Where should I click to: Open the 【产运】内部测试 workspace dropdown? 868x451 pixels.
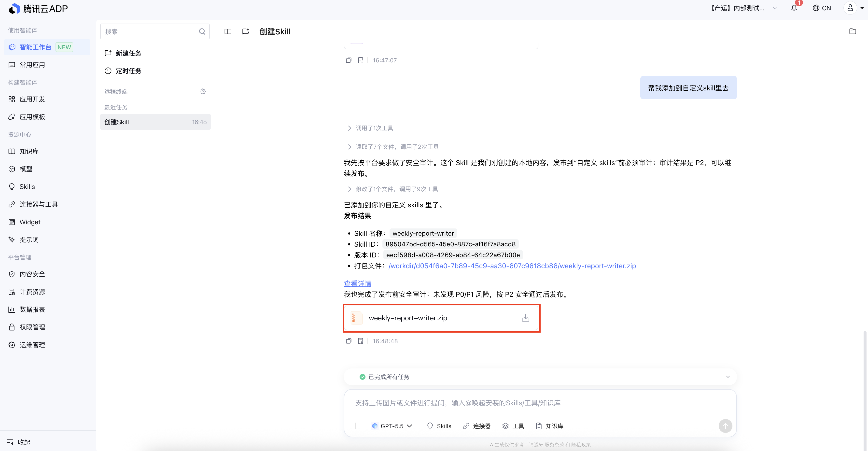pyautogui.click(x=744, y=8)
